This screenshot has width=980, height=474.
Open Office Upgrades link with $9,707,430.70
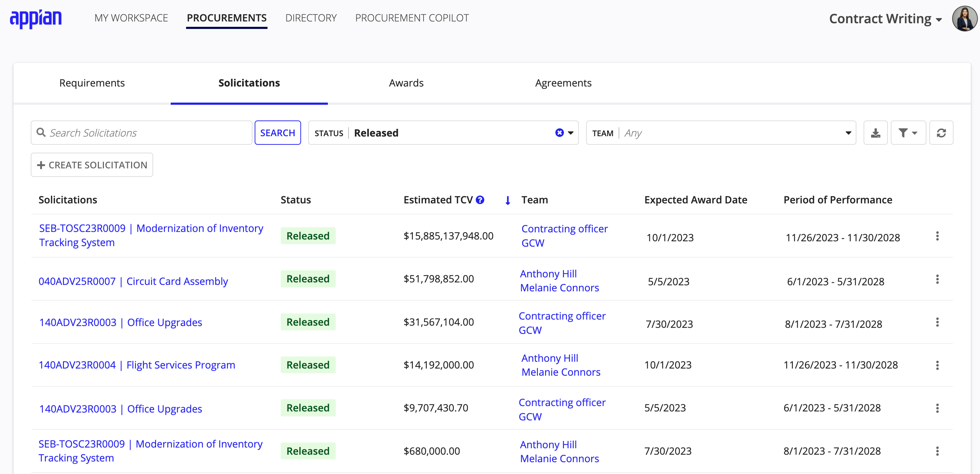pos(121,409)
